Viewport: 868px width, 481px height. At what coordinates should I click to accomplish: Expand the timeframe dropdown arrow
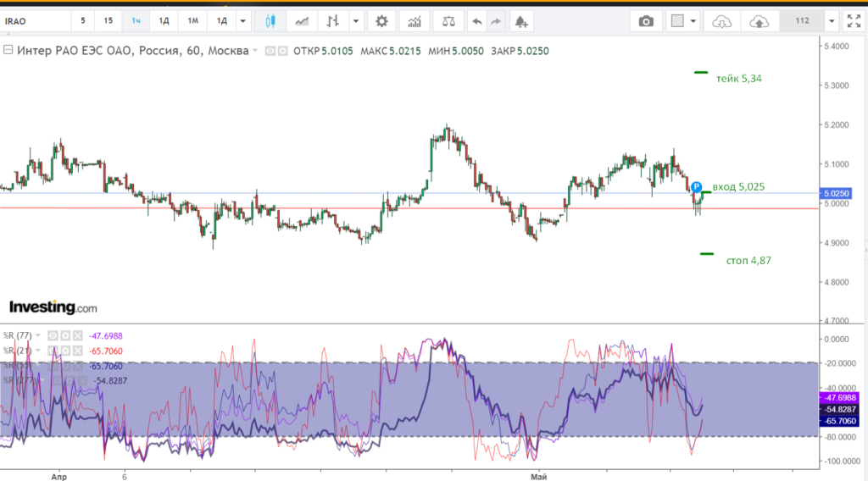(x=244, y=21)
